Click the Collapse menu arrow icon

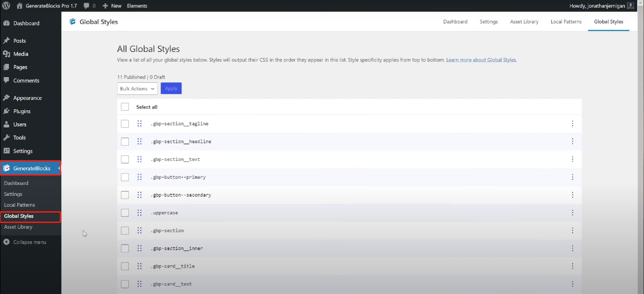pyautogui.click(x=7, y=242)
